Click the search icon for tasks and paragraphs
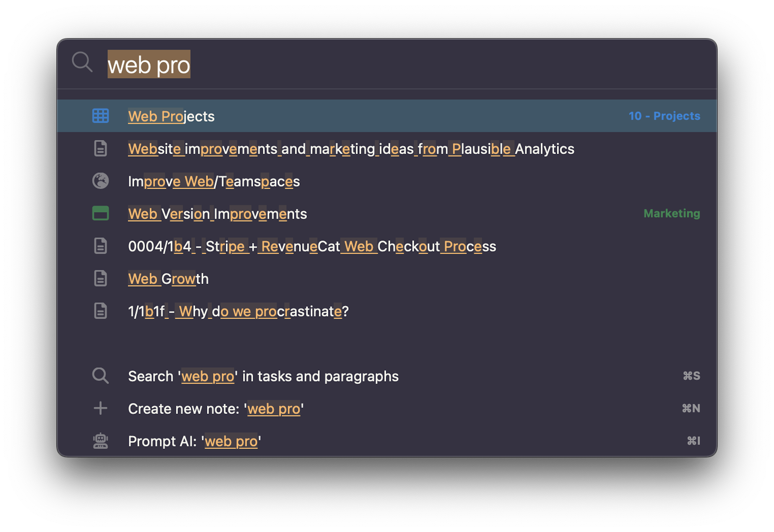Screen dimensions: 774x532 [100, 376]
